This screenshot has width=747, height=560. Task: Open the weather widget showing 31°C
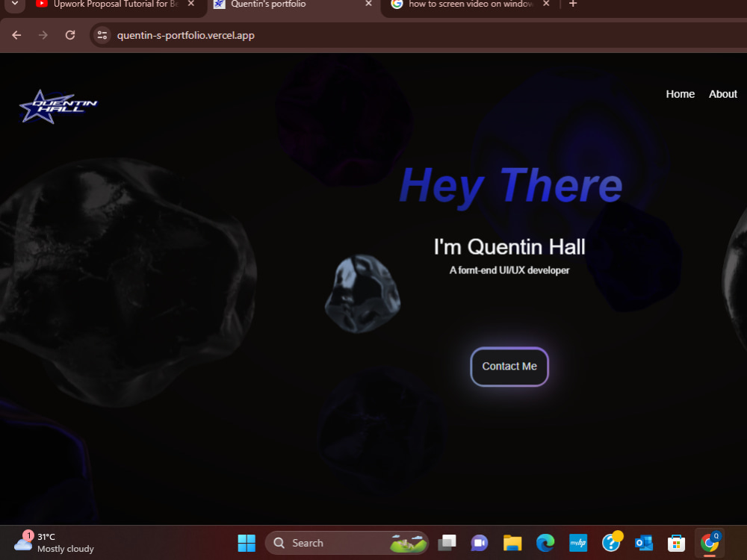click(x=54, y=543)
